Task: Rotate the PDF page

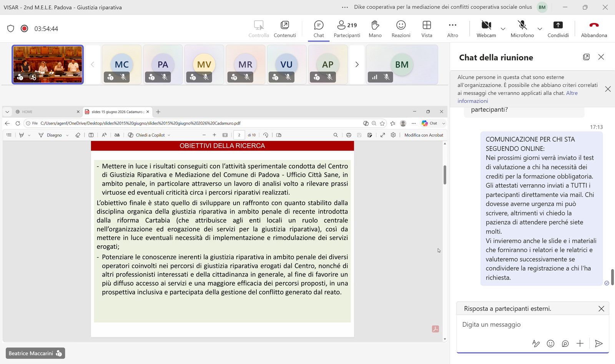Action: pyautogui.click(x=266, y=135)
